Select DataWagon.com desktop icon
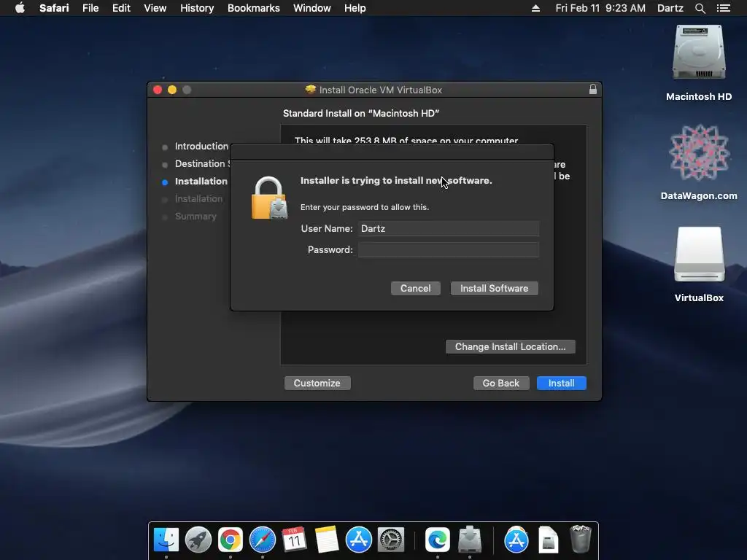The image size is (747, 560). click(698, 153)
